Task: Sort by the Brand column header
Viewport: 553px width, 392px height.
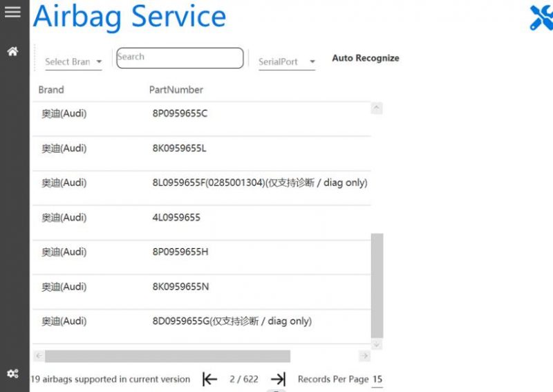Action: click(x=51, y=90)
